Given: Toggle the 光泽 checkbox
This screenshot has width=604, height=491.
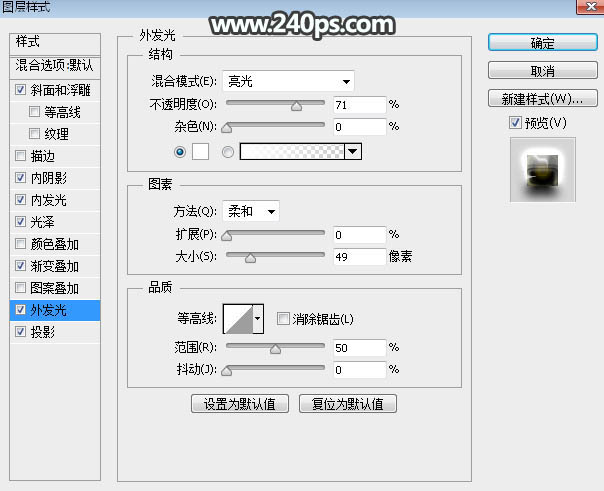Looking at the screenshot, I should (20, 221).
